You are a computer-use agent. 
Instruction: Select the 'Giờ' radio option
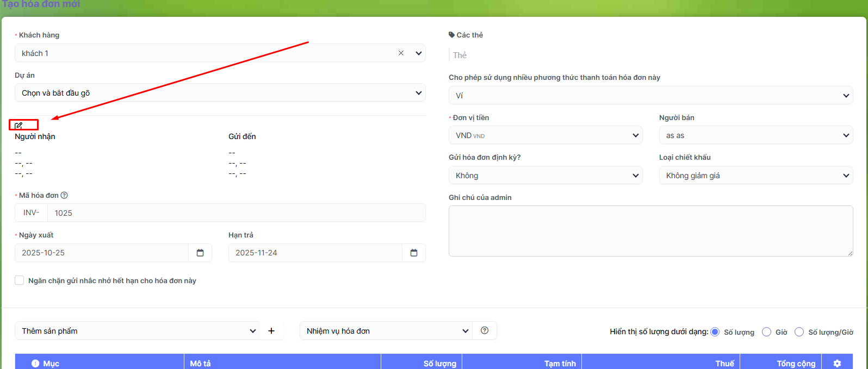[767, 332]
